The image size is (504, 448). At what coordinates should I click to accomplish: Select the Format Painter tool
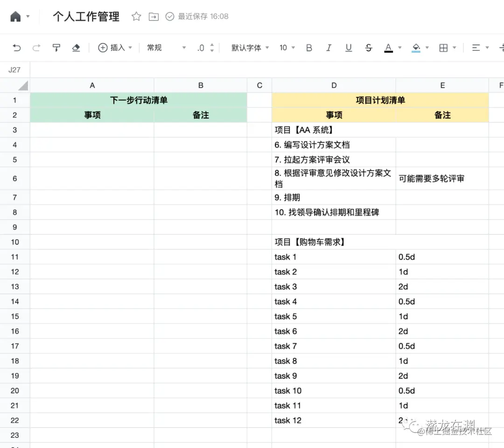pos(56,48)
